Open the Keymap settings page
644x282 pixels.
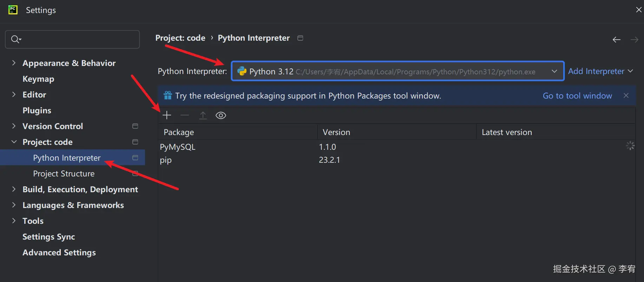click(x=38, y=79)
